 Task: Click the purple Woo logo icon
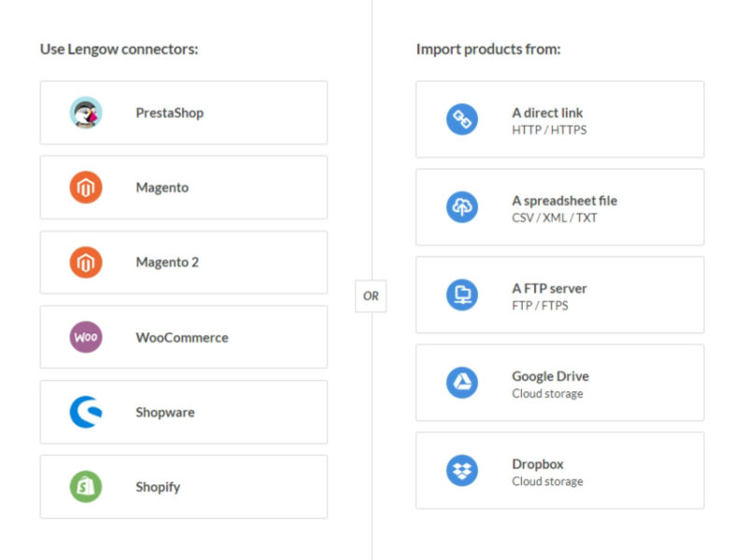(x=86, y=337)
